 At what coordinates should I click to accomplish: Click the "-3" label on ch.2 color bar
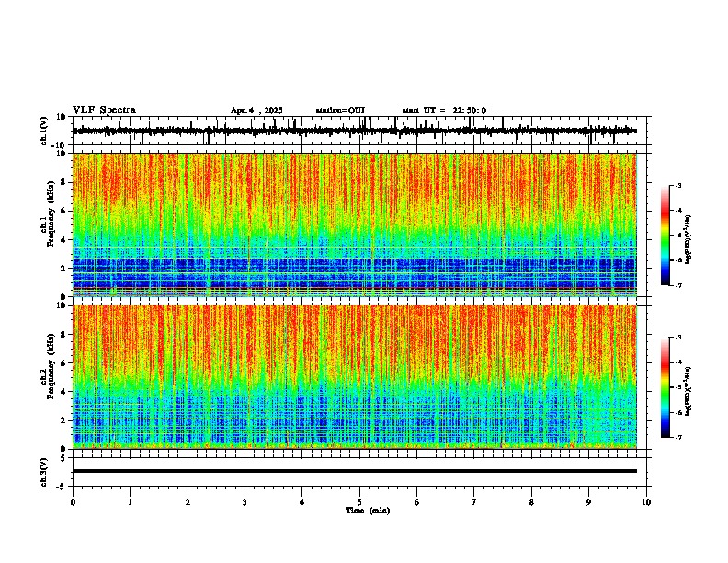coord(678,338)
